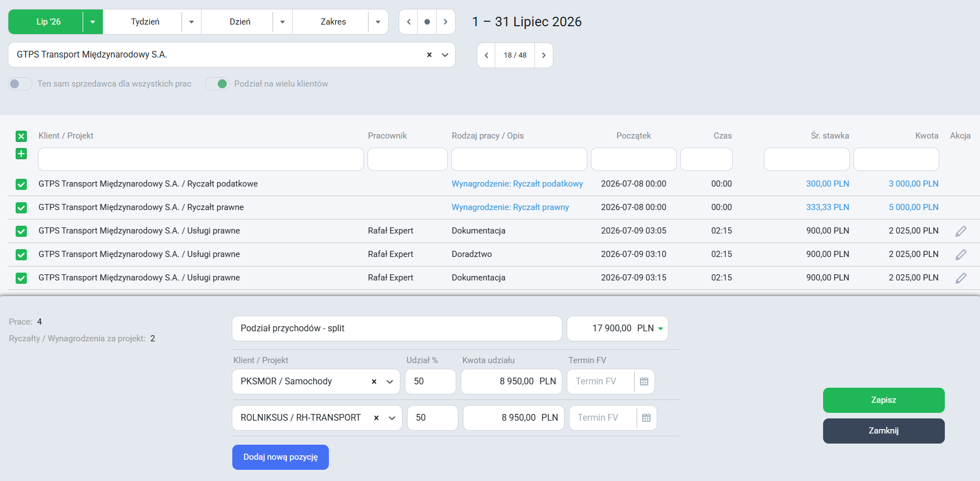Image resolution: width=980 pixels, height=481 pixels.
Task: Toggle Podział na wielu klientów switch
Action: (217, 84)
